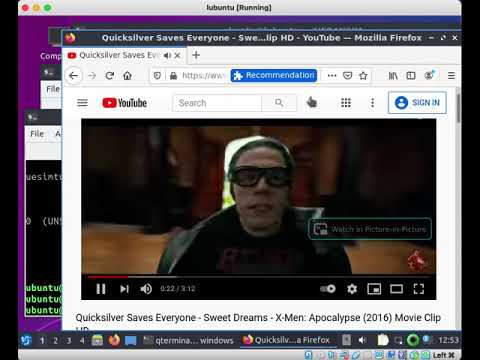The width and height of the screenshot is (480, 360).
Task: Open File menu in terminal window
Action: click(37, 134)
